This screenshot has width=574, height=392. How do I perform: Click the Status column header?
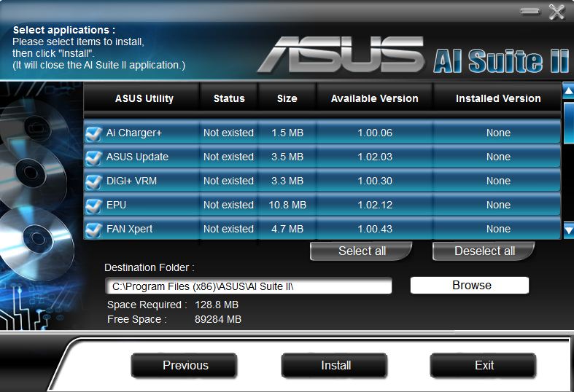pos(229,98)
